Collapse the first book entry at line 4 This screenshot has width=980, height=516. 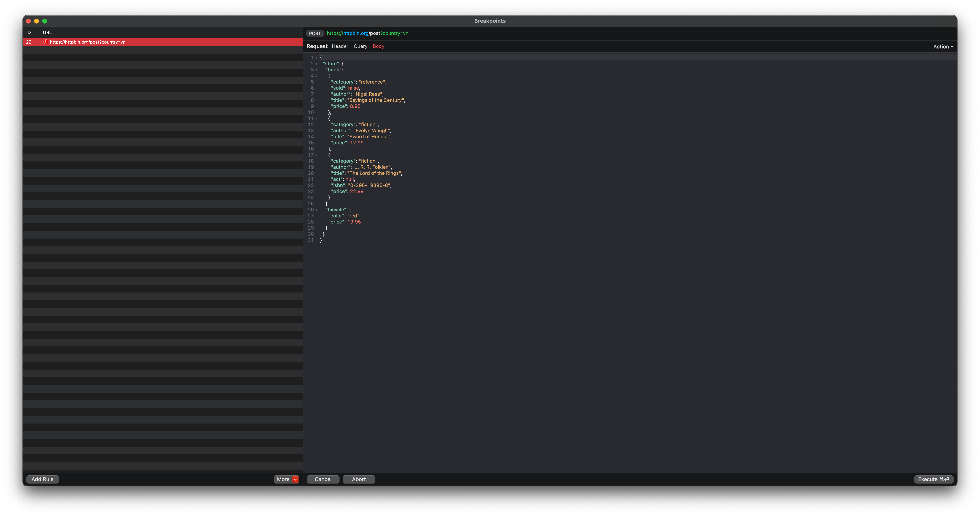click(x=317, y=76)
